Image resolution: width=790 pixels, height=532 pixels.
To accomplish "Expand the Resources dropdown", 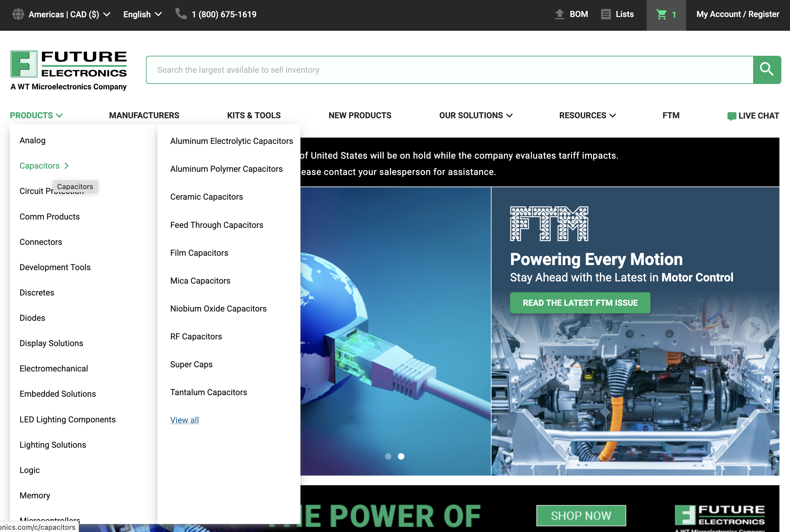I will [x=587, y=115].
